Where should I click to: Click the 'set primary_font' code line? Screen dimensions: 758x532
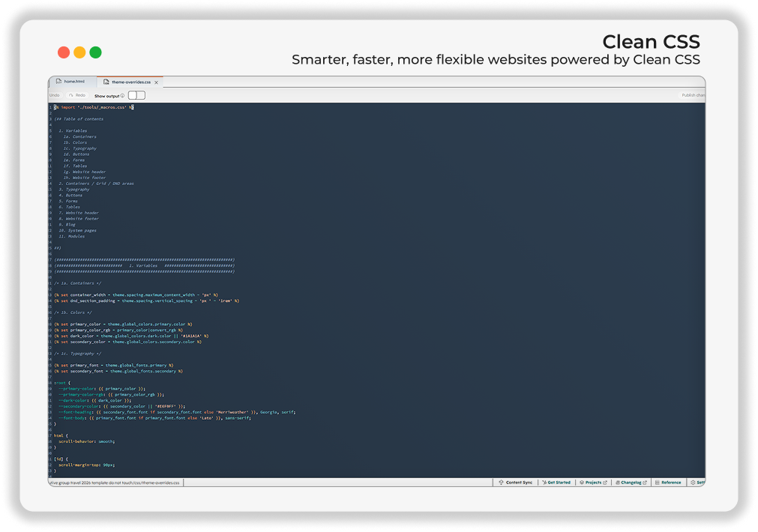click(114, 366)
